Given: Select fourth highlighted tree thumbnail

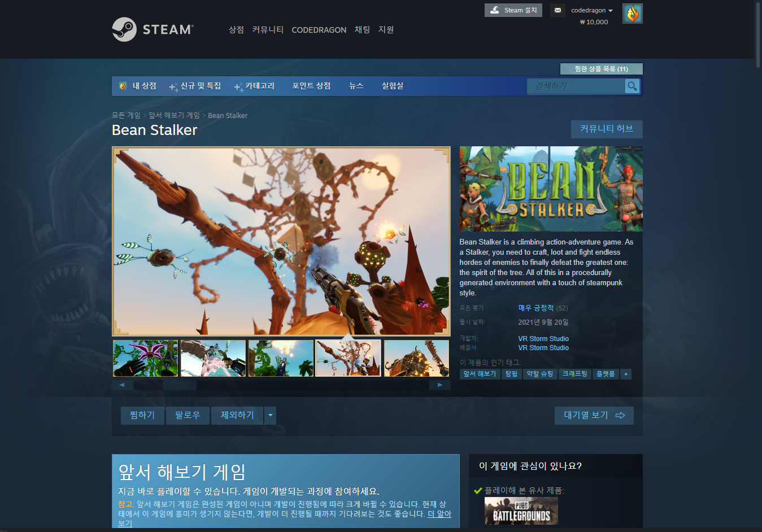Looking at the screenshot, I should coord(349,358).
